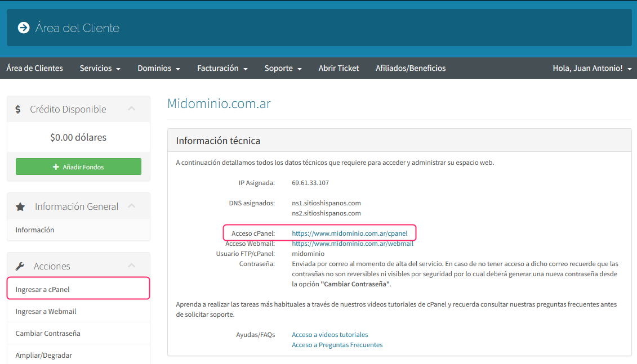Go to Área de Clientes in navbar
Viewport: 637px width, 364px height.
35,68
